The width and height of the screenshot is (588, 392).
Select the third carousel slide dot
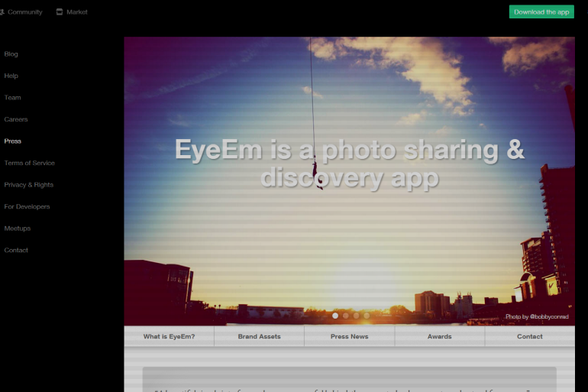pyautogui.click(x=357, y=316)
